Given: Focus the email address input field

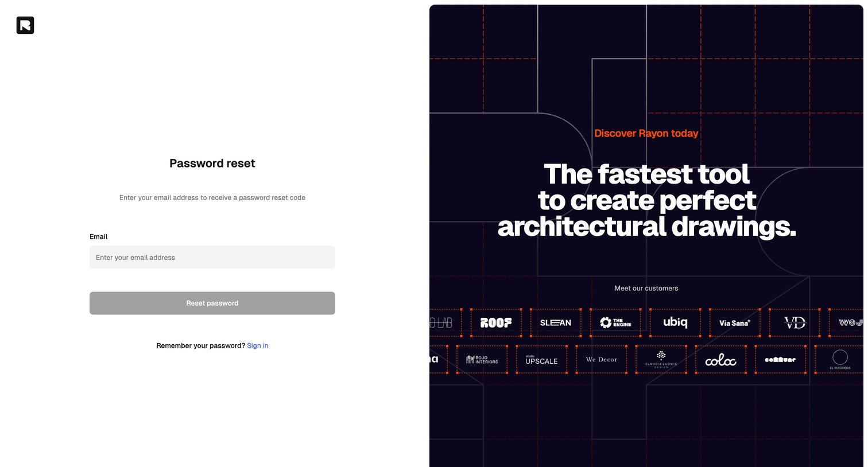Looking at the screenshot, I should pyautogui.click(x=212, y=258).
